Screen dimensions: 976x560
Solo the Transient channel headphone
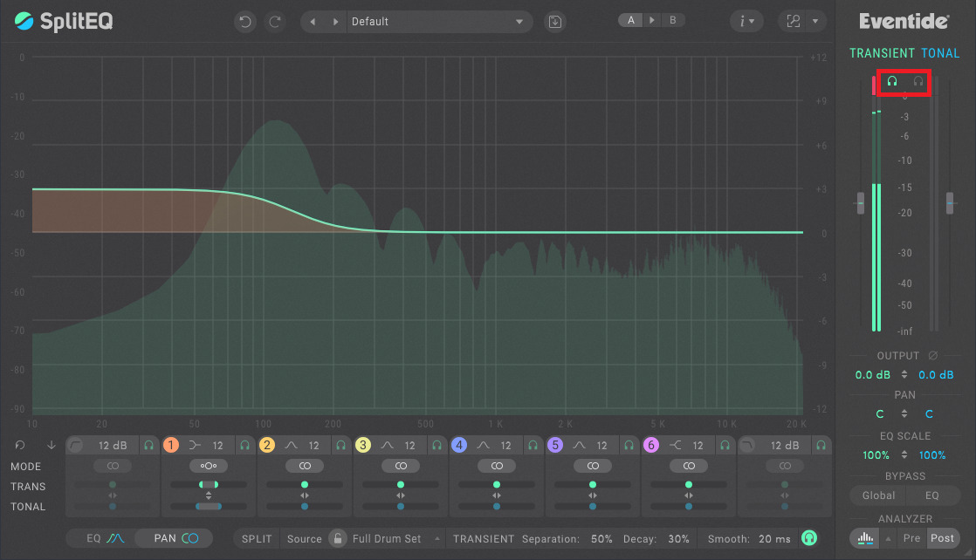pyautogui.click(x=892, y=81)
